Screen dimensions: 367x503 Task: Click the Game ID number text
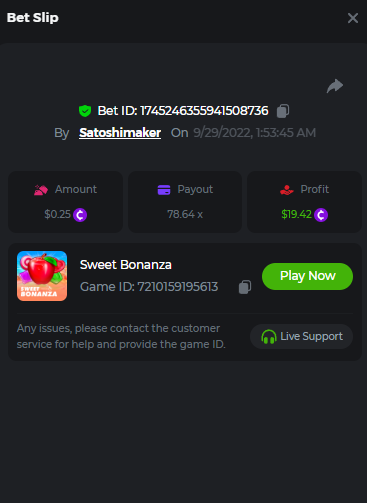pos(178,287)
